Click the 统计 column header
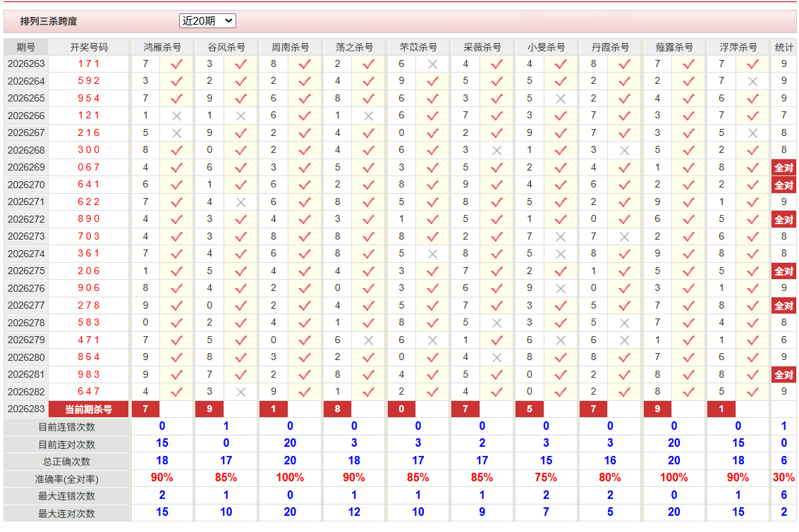The width and height of the screenshot is (799, 532). (x=783, y=47)
